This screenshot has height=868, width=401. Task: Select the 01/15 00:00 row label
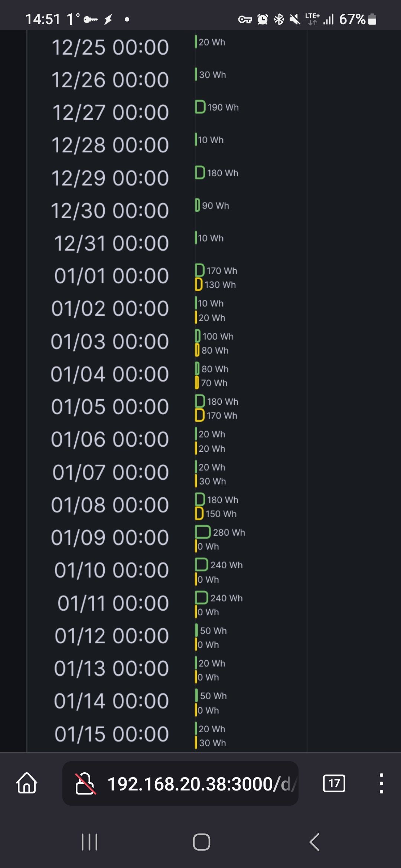[x=111, y=734]
